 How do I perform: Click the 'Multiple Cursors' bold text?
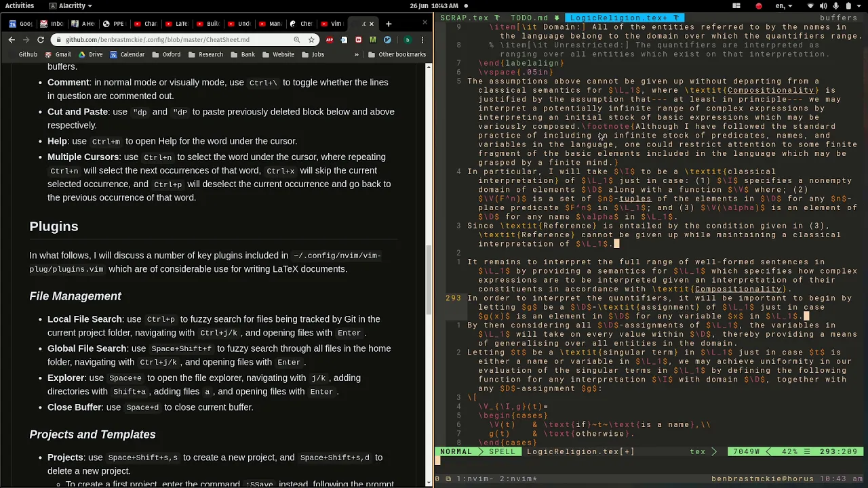click(x=83, y=157)
